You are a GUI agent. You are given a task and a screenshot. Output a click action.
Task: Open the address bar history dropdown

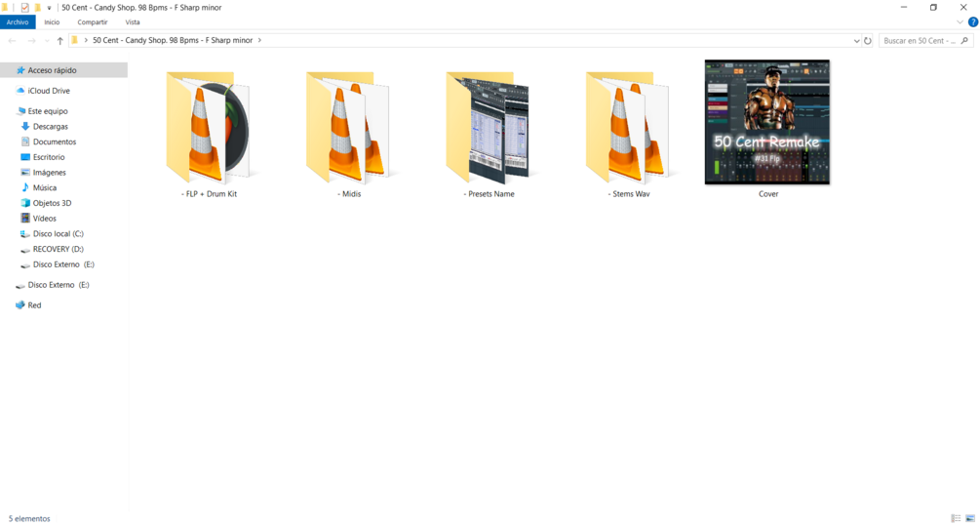(856, 41)
